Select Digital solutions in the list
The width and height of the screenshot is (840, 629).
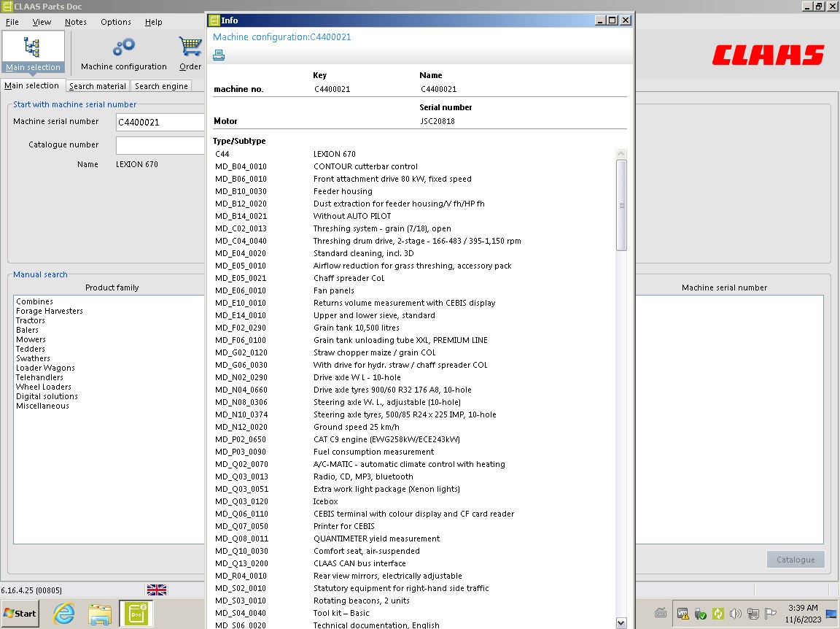click(x=47, y=396)
